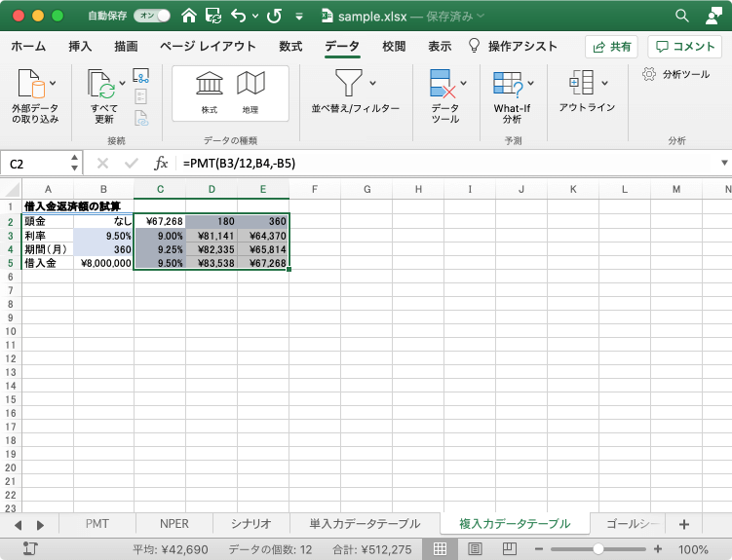Click the Properties icon in 接続 group

[141, 96]
